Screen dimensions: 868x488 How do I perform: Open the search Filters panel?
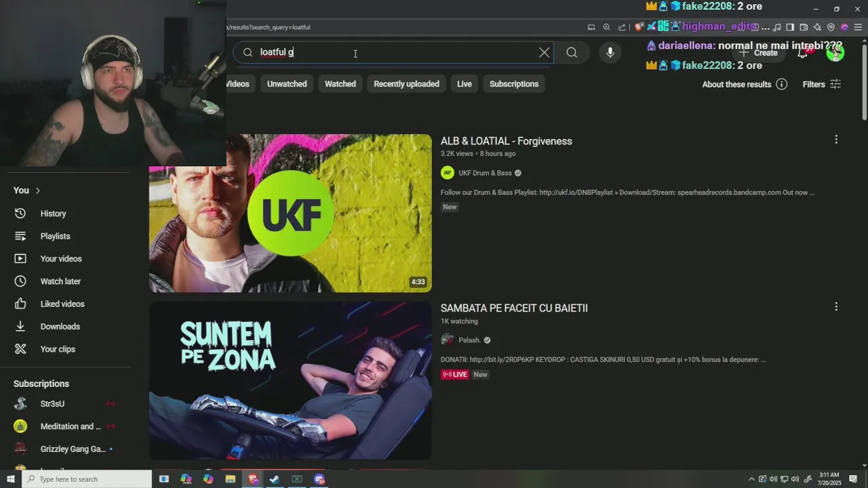pos(821,84)
